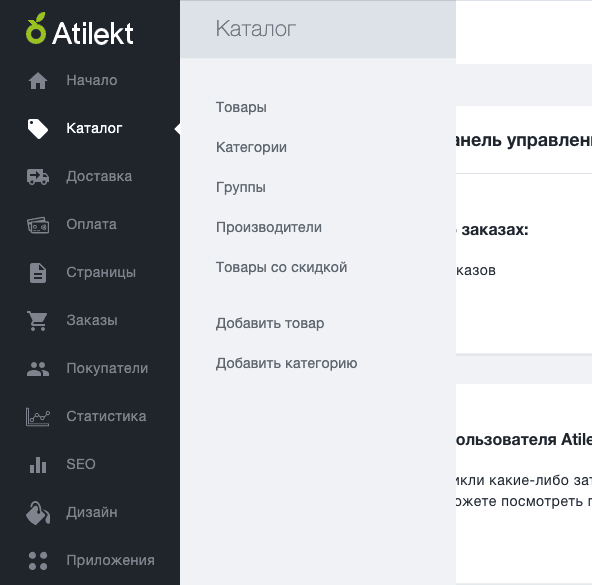Click the home icon beside Начало
This screenshot has width=592, height=585.
[x=38, y=81]
